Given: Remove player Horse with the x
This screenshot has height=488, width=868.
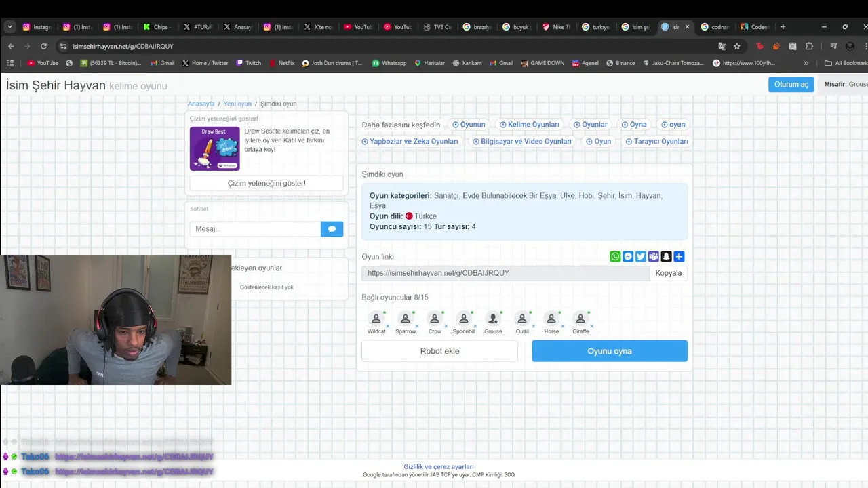Looking at the screenshot, I should click(563, 326).
